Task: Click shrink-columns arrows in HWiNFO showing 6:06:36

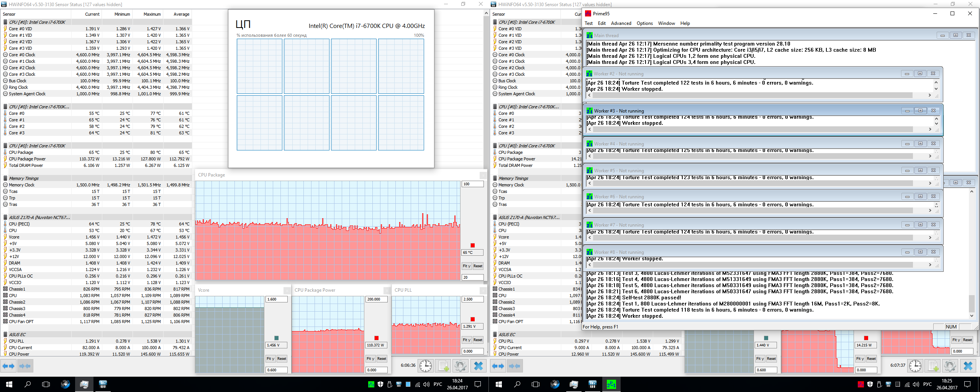Action: (25, 366)
